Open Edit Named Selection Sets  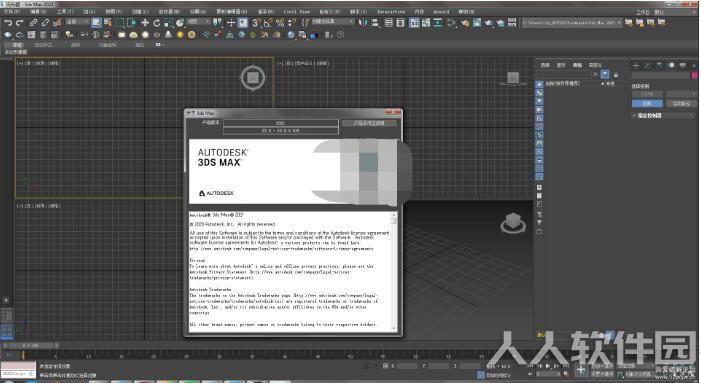tap(305, 22)
